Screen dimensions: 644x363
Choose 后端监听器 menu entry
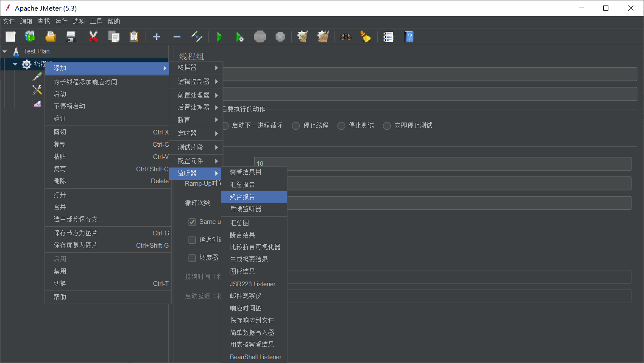point(254,209)
